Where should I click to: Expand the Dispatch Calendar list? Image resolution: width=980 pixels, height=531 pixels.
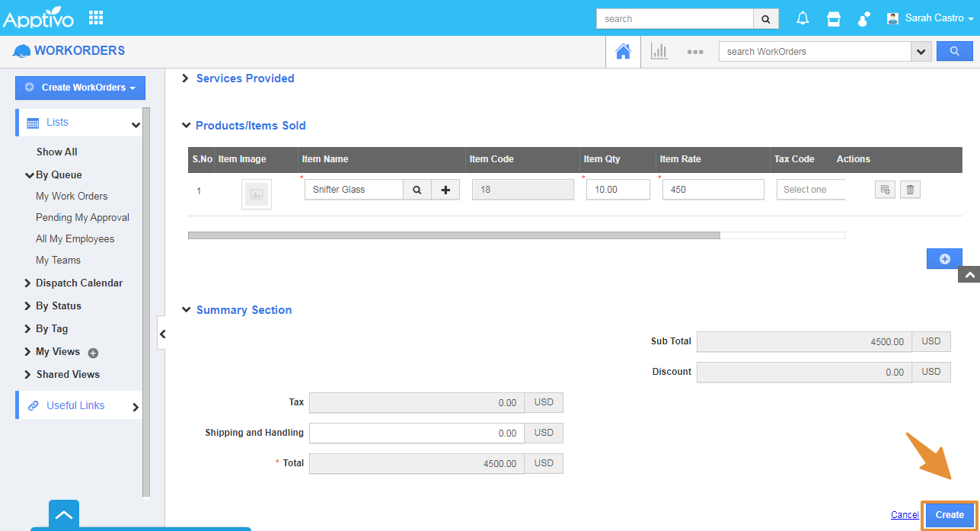pos(78,283)
